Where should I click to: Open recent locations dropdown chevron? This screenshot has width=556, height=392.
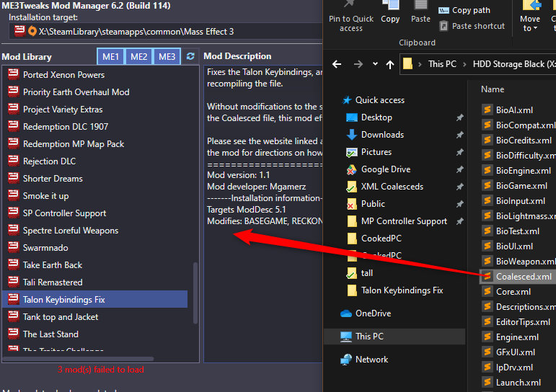[x=374, y=64]
